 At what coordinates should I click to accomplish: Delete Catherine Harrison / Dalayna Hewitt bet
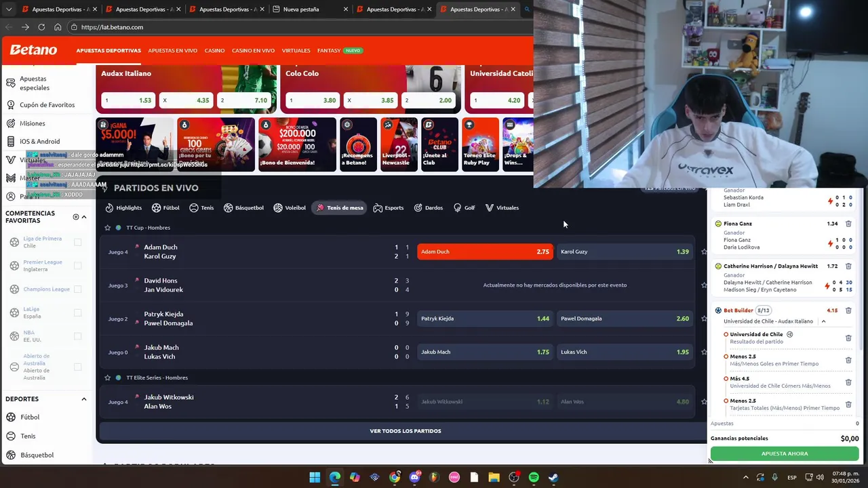(848, 266)
